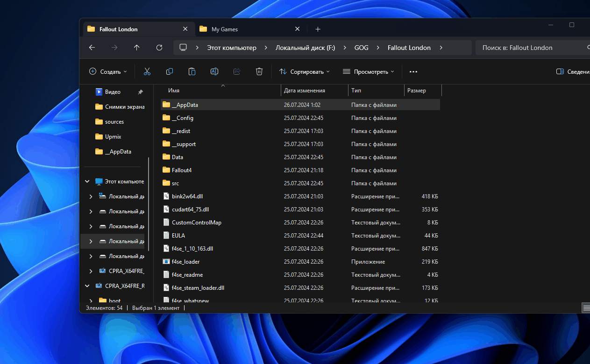Close the My Games tab
590x364 pixels.
click(298, 29)
